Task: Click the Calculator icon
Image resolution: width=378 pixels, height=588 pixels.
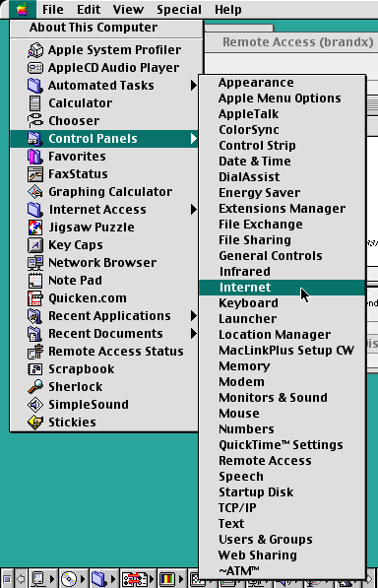Action: point(35,103)
